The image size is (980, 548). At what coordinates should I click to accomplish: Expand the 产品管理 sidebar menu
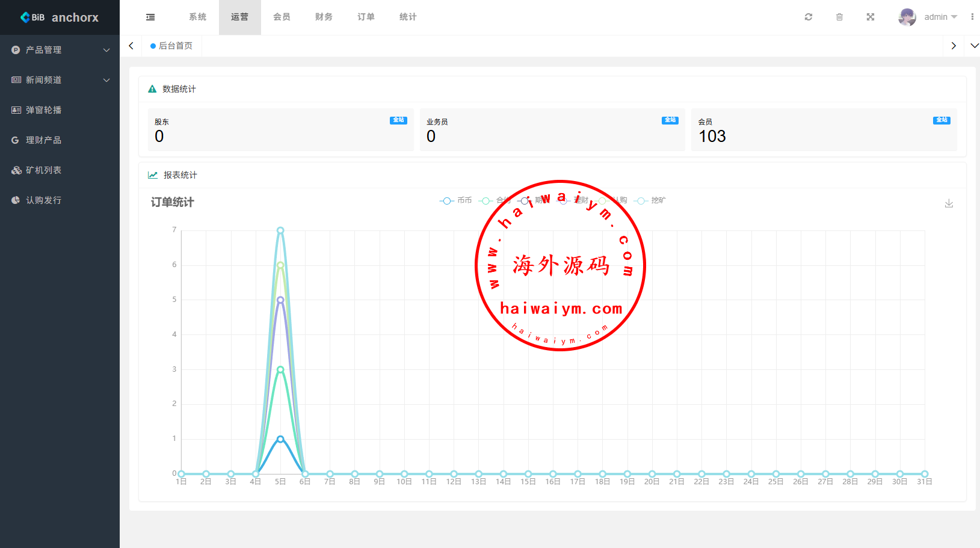[x=60, y=50]
